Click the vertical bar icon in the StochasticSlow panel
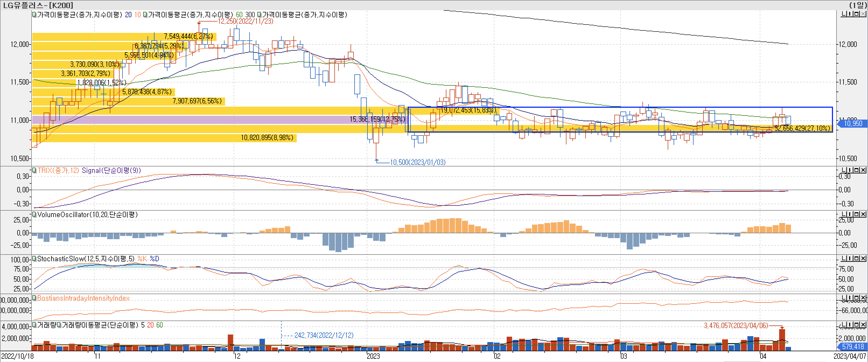Image resolution: width=868 pixels, height=362 pixels. [850, 258]
